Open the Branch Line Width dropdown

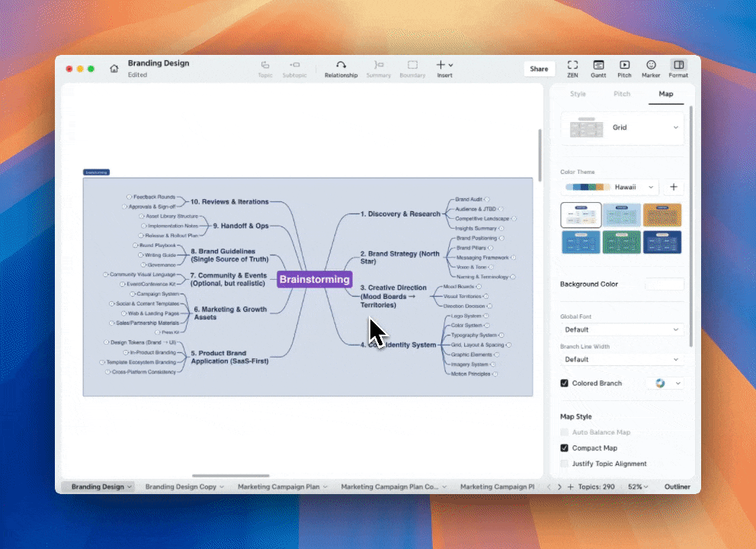point(622,359)
